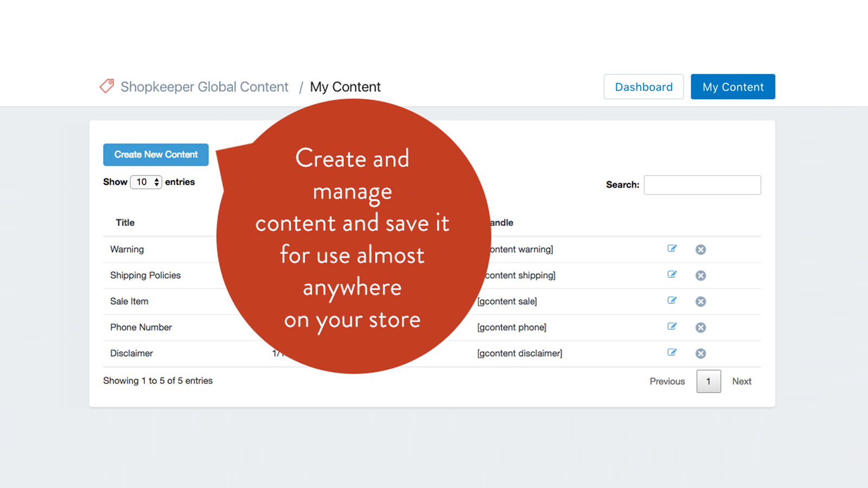Delete the Warning content entry
Image resolution: width=868 pixels, height=488 pixels.
[700, 249]
